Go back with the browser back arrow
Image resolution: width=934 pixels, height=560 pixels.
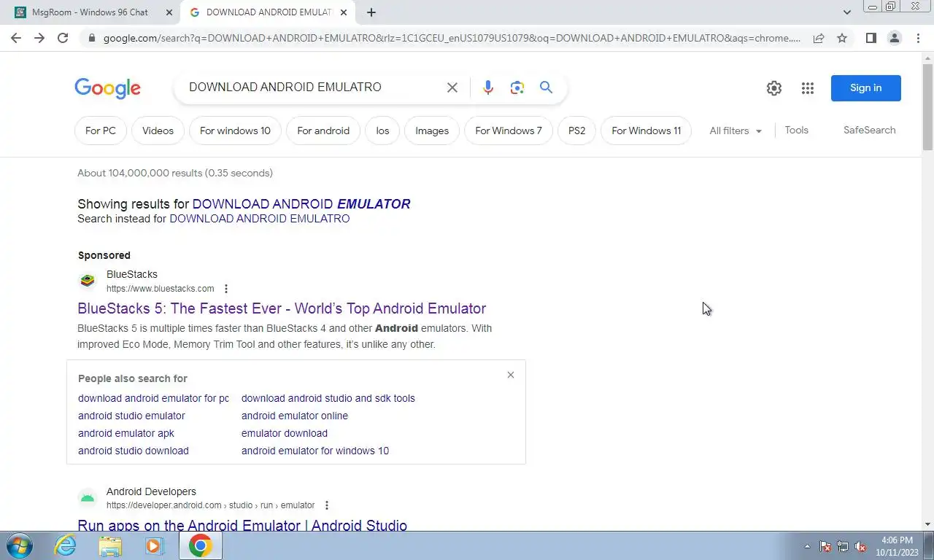[x=16, y=38]
